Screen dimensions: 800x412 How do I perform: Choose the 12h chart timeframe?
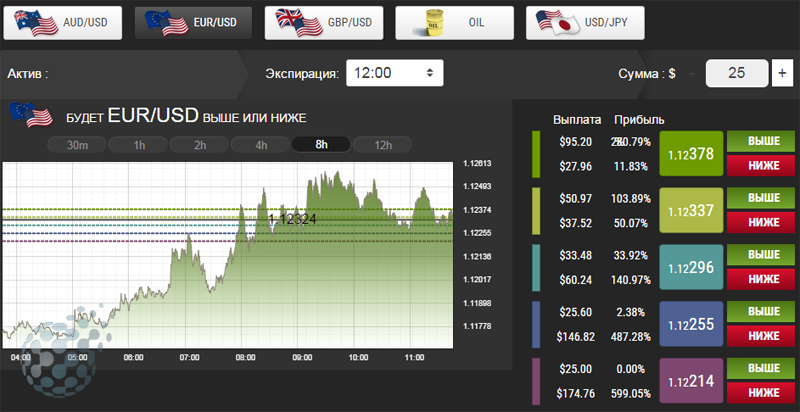pos(383,144)
